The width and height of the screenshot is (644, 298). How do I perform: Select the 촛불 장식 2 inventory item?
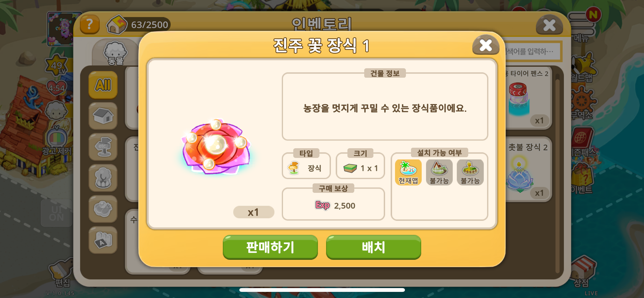pyautogui.click(x=528, y=169)
